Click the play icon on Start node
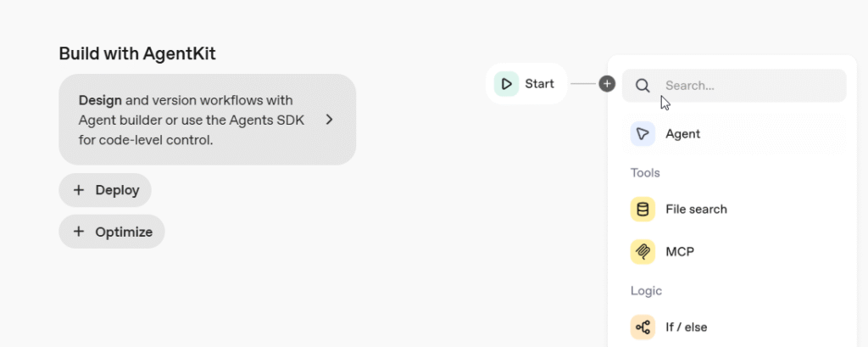Image resolution: width=868 pixels, height=347 pixels. (x=506, y=84)
